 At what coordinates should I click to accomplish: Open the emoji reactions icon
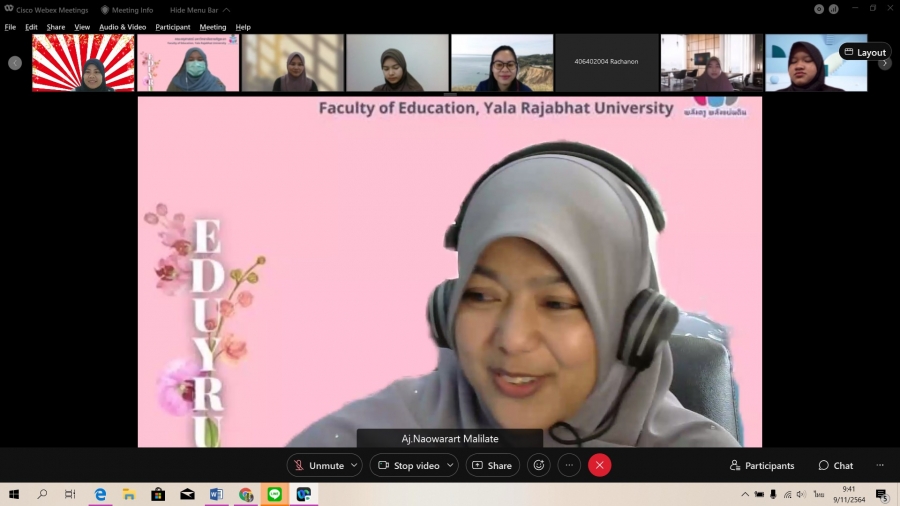coord(539,465)
